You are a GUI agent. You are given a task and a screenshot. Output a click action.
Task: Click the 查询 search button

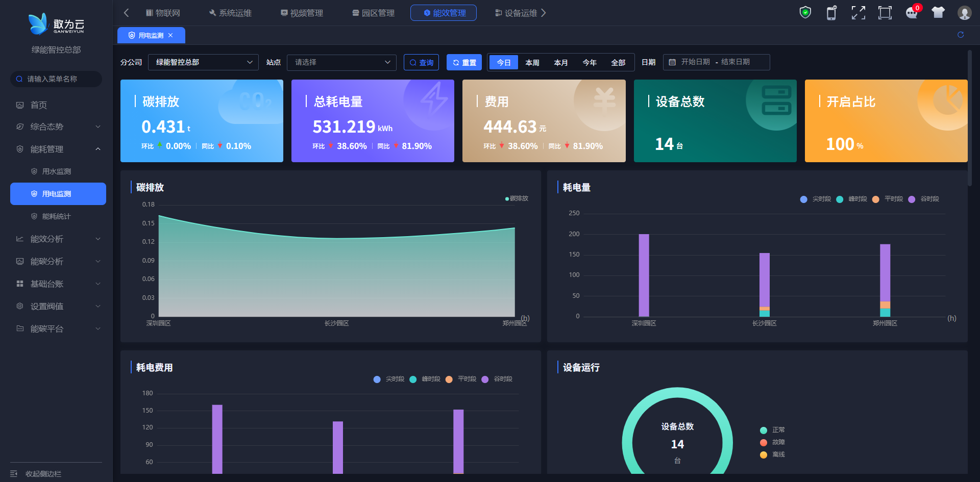(x=421, y=62)
